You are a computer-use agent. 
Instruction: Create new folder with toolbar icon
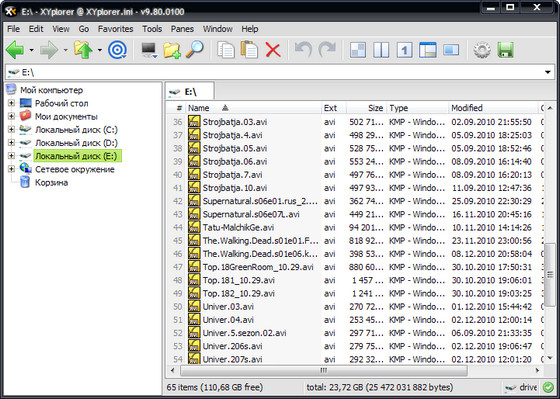tap(172, 50)
